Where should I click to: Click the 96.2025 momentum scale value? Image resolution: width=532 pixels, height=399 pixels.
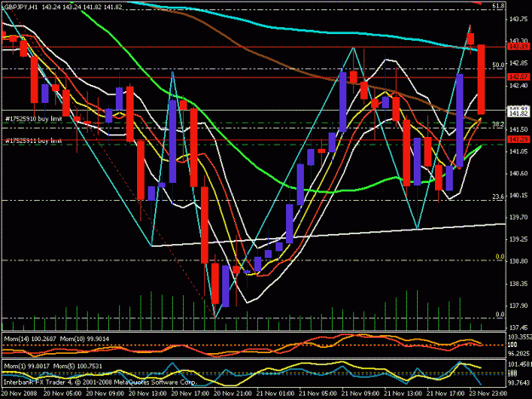(x=519, y=354)
